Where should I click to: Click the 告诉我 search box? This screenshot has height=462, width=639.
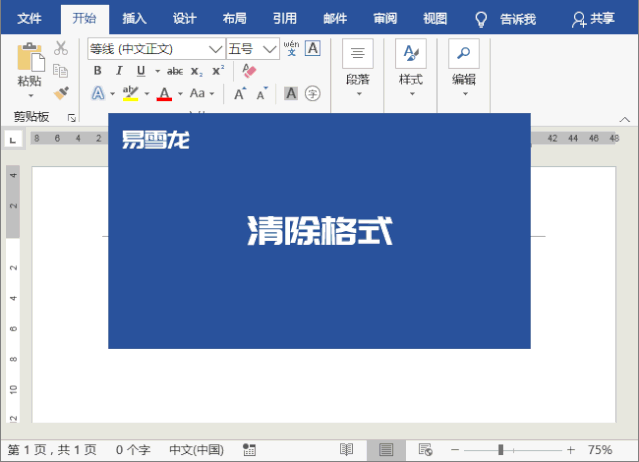pyautogui.click(x=518, y=19)
